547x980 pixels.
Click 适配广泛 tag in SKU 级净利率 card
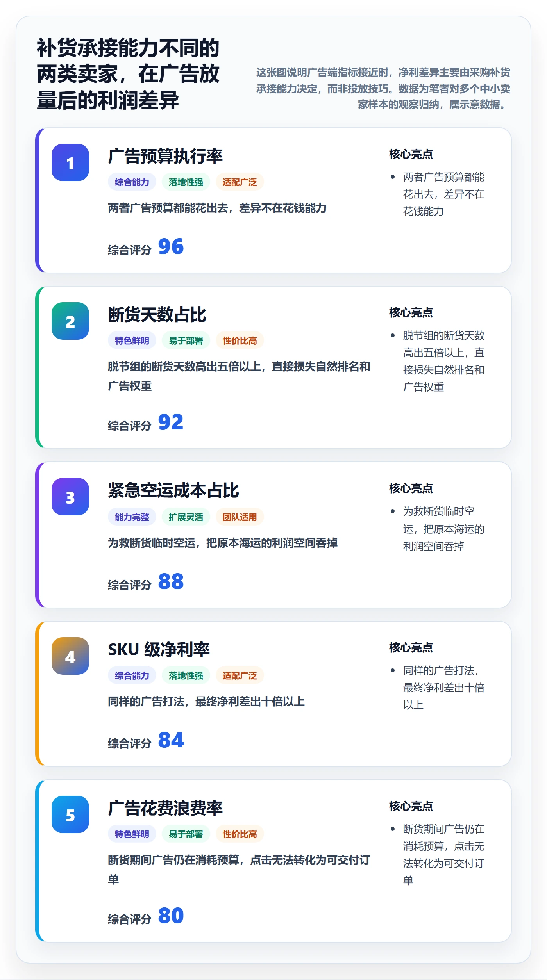point(240,675)
